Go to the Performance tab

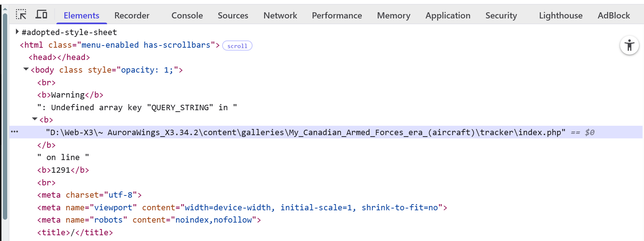337,16
